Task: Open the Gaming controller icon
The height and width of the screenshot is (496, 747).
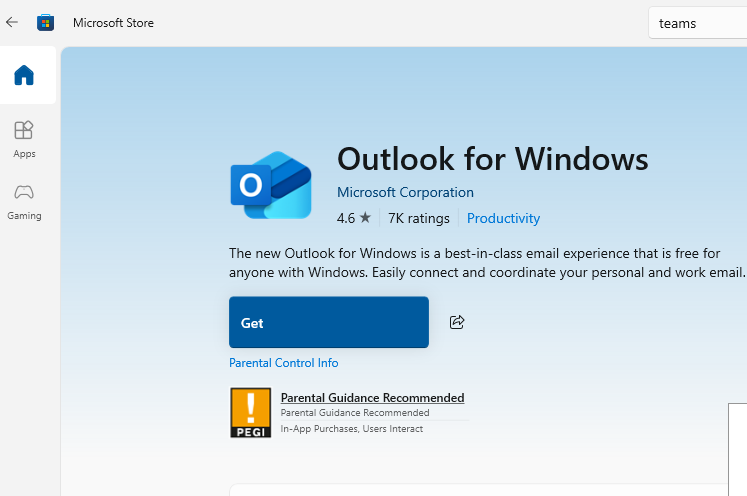Action: pos(24,200)
